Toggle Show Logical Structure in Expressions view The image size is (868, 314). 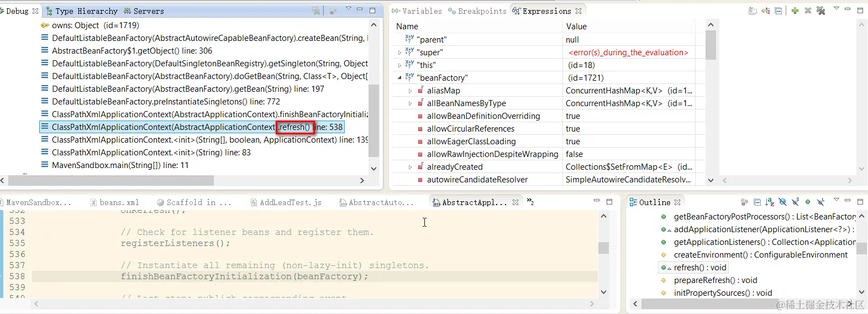pos(766,11)
